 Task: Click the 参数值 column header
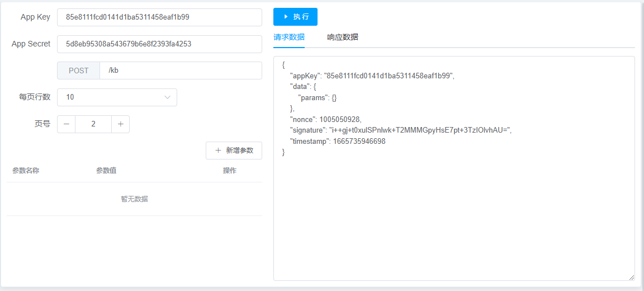tap(106, 171)
